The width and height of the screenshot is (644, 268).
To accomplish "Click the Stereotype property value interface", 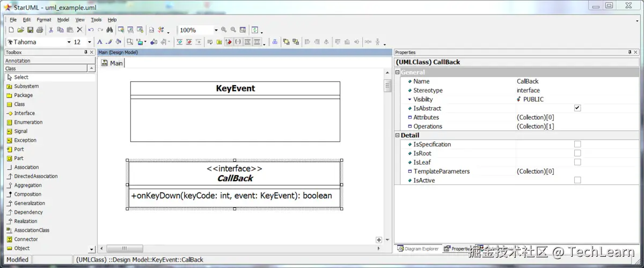I will (x=528, y=91).
